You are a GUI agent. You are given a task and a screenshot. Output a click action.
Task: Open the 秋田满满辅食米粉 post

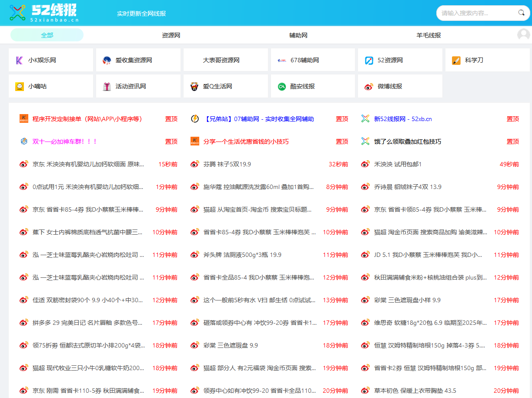430,277
